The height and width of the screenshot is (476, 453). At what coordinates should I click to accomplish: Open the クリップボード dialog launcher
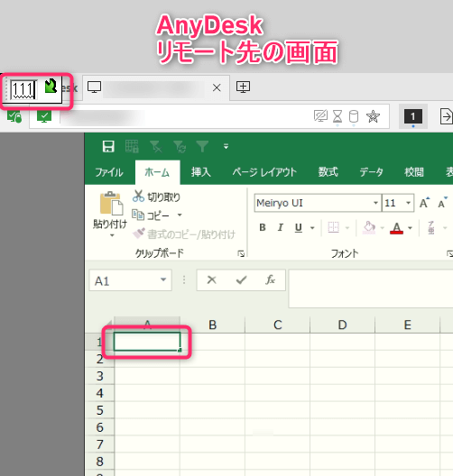(x=241, y=254)
